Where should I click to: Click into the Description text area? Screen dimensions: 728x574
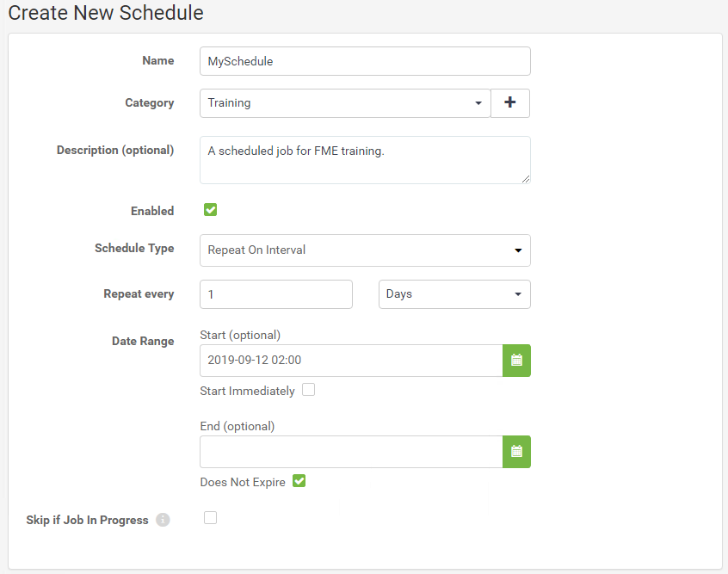(365, 160)
